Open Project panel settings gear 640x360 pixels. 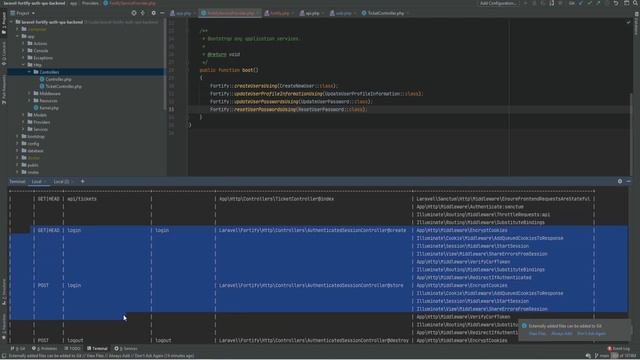coord(153,13)
